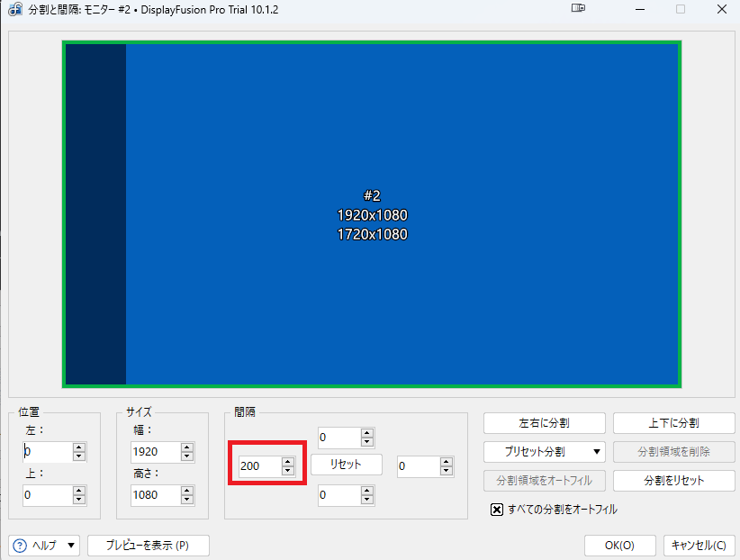Confirm with the OK(O) button
Image resolution: width=740 pixels, height=560 pixels.
click(x=619, y=546)
